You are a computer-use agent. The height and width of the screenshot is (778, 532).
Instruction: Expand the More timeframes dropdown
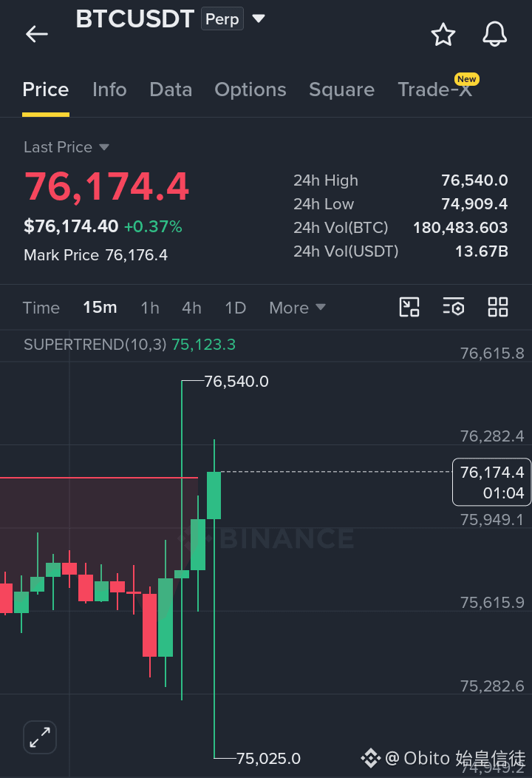point(298,308)
